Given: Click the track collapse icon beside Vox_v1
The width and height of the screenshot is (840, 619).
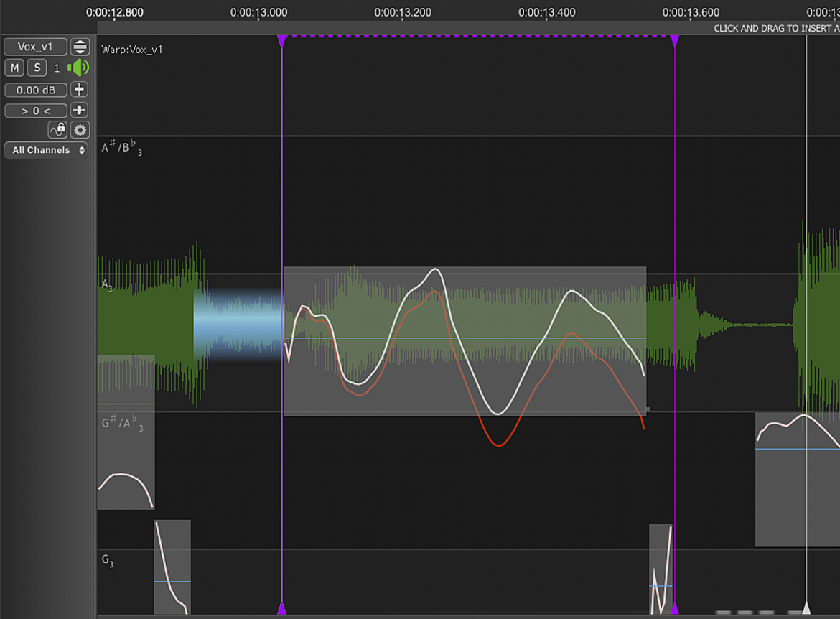Looking at the screenshot, I should click(80, 47).
